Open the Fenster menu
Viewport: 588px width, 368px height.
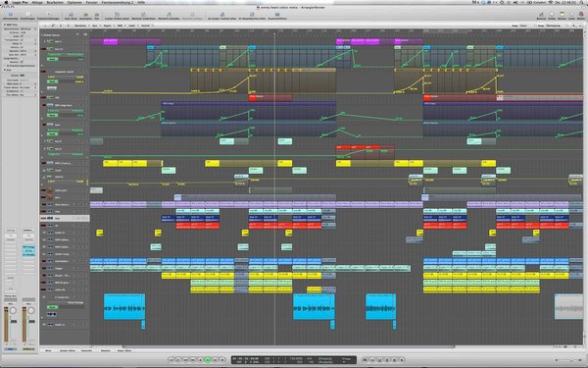[91, 2]
